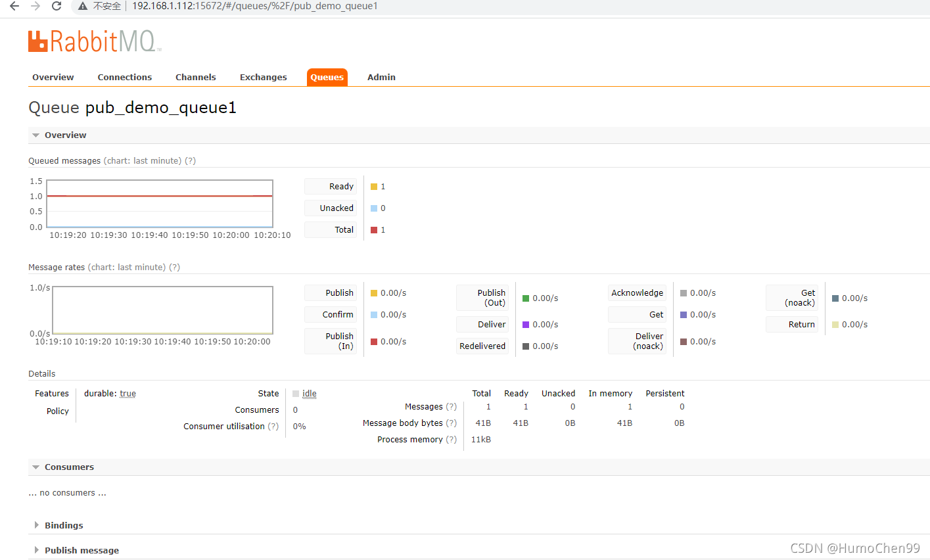Click the Redelivered rate label

(482, 346)
